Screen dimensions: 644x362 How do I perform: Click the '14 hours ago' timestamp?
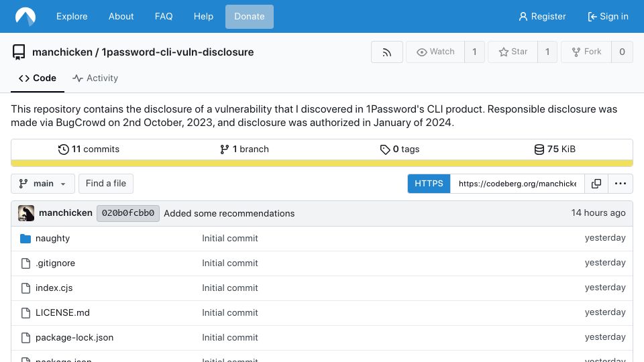pos(598,213)
